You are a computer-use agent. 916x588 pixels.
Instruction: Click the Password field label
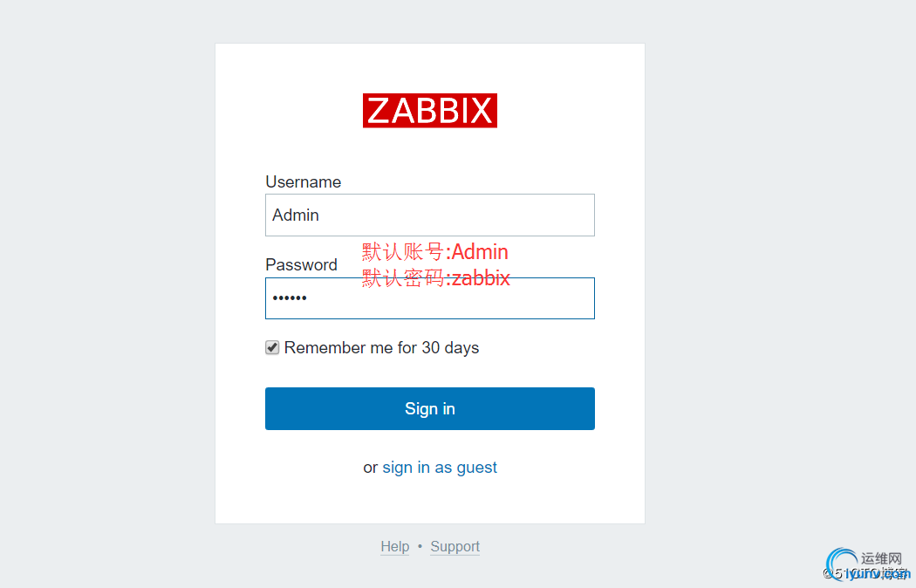302,264
